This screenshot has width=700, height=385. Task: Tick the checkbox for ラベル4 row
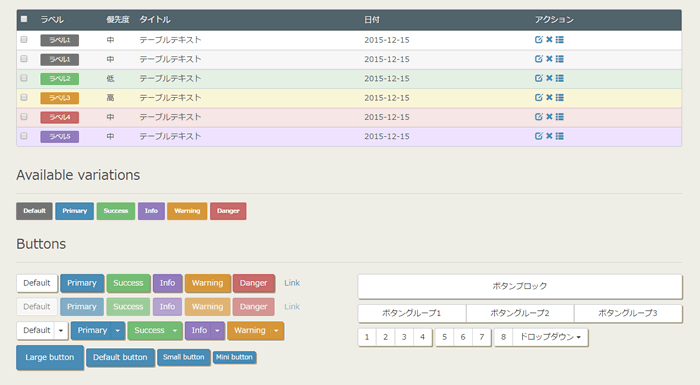pos(24,116)
